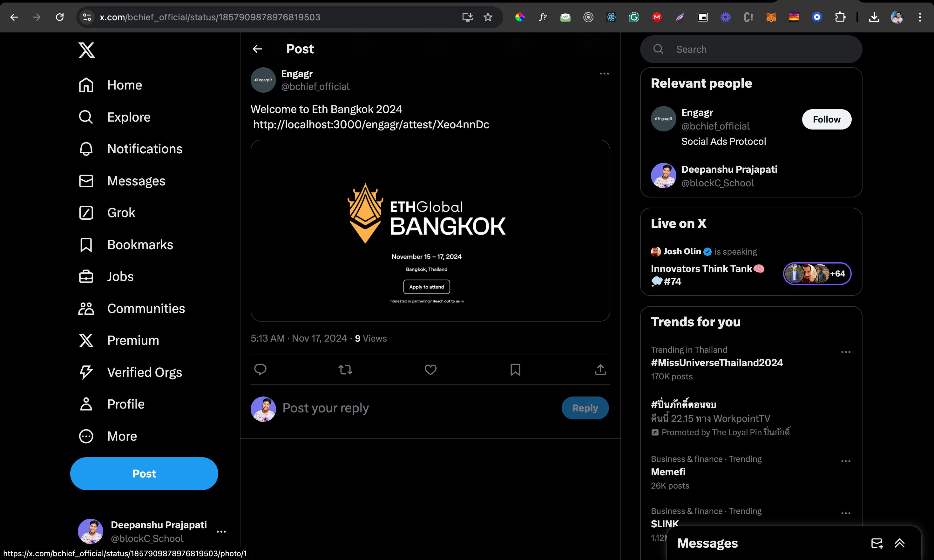Open Deepanshu Prajapati in Relevant people

pos(729,170)
